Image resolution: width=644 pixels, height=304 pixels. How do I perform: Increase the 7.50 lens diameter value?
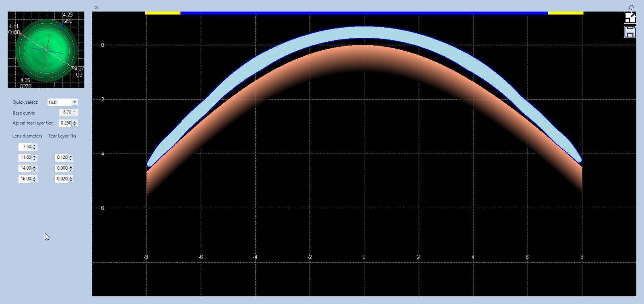(x=35, y=145)
